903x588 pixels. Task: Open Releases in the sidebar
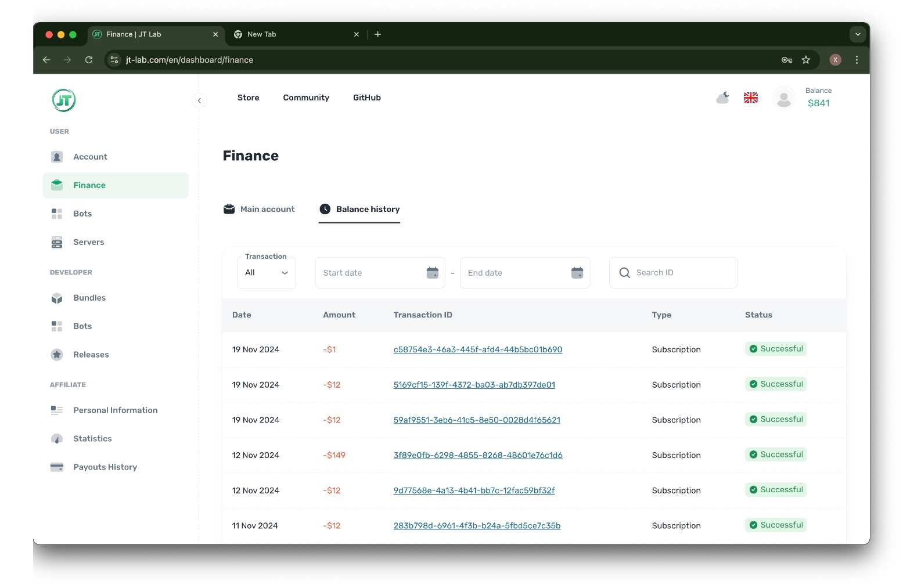click(116, 355)
